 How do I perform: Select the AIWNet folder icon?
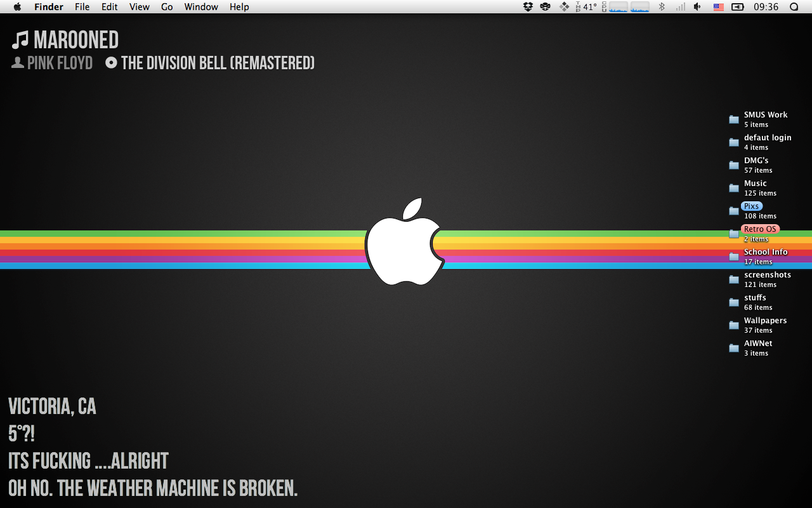(x=734, y=348)
